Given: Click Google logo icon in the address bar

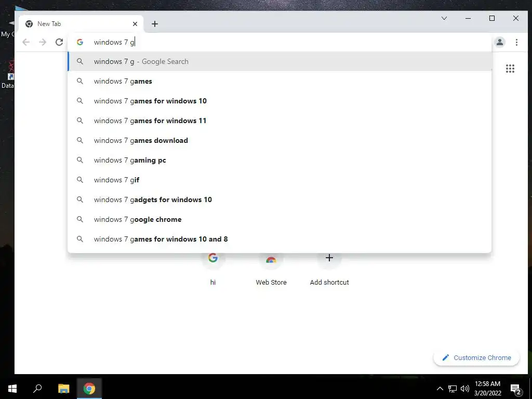Looking at the screenshot, I should pos(79,42).
